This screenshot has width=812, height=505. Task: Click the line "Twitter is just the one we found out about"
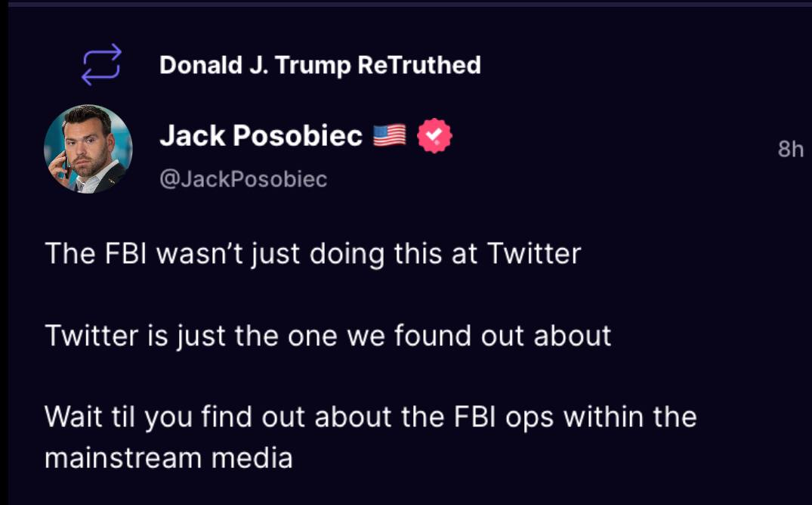(328, 335)
